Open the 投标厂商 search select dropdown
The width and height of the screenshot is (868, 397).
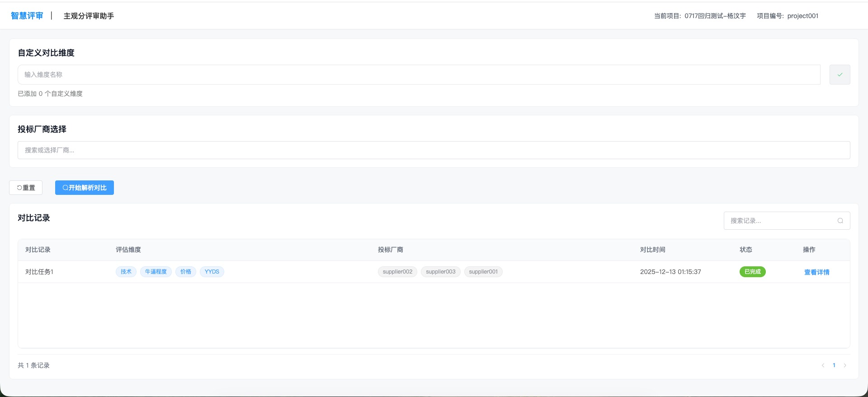coord(434,150)
